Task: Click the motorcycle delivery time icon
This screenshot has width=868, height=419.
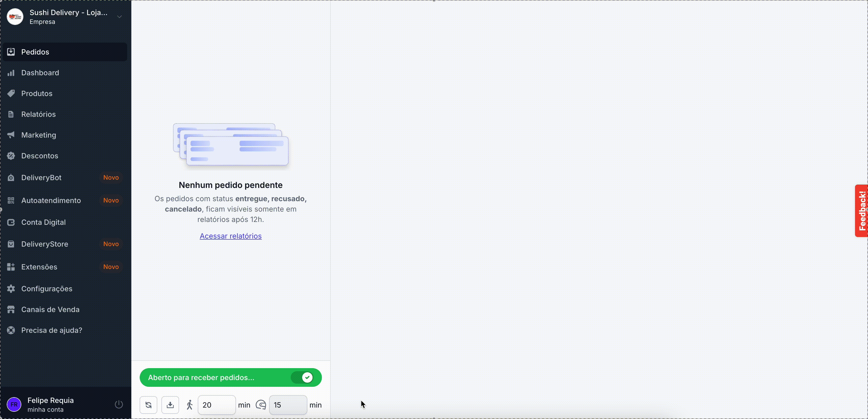Action: [x=261, y=404]
